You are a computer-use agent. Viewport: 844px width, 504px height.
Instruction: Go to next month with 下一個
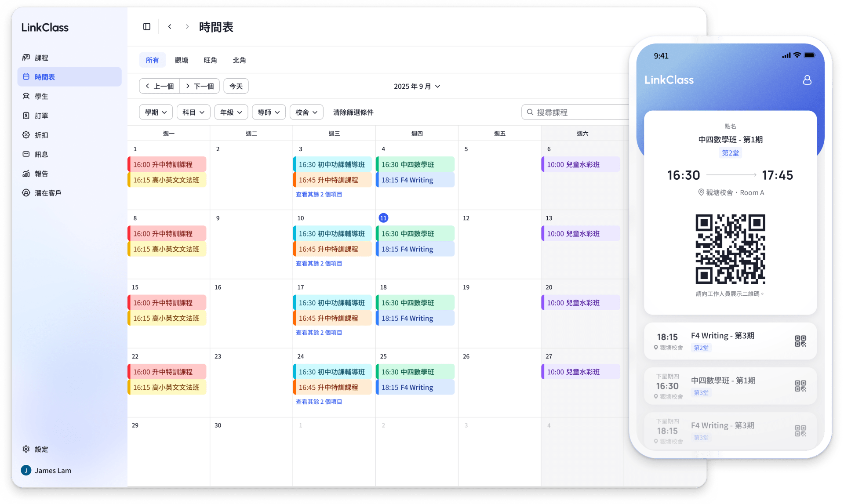point(200,86)
